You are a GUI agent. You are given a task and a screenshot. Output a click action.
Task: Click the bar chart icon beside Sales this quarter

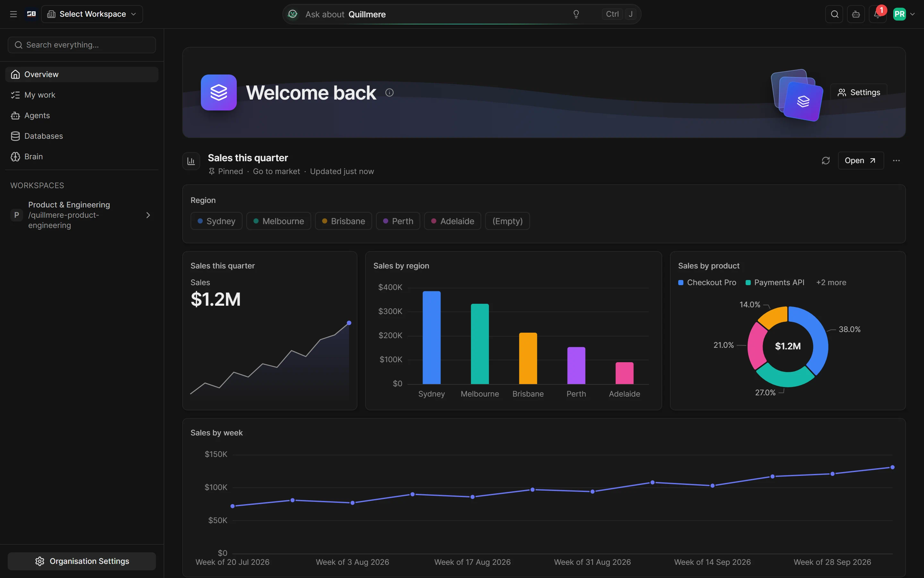tap(191, 161)
